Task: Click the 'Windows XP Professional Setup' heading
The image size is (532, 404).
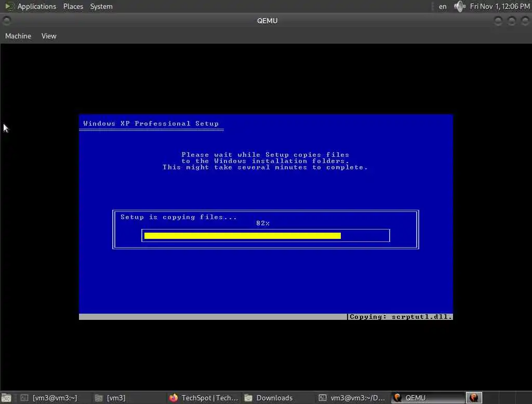Action: (x=151, y=124)
